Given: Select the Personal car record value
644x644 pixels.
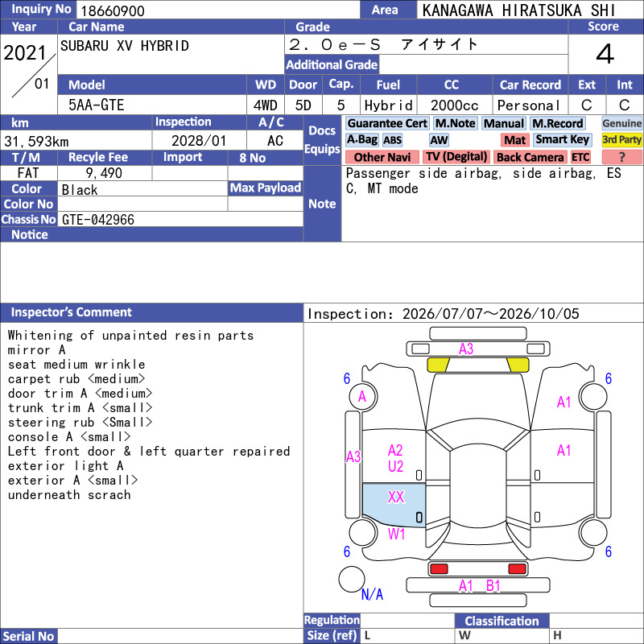Looking at the screenshot, I should (x=529, y=105).
